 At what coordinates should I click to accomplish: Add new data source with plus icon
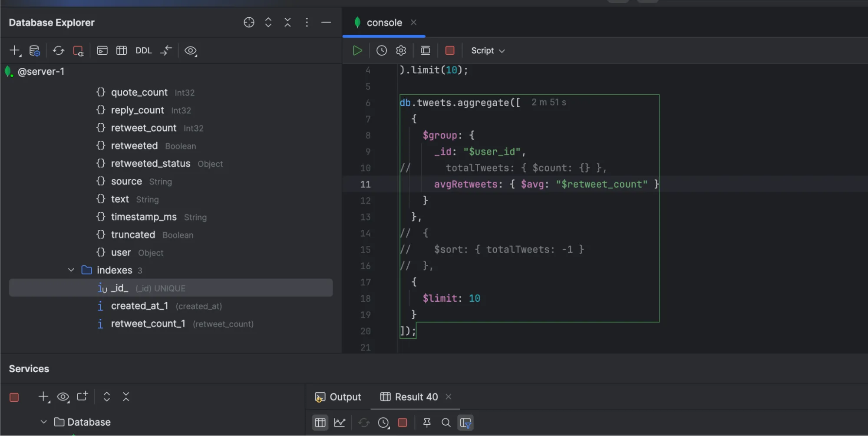(15, 51)
